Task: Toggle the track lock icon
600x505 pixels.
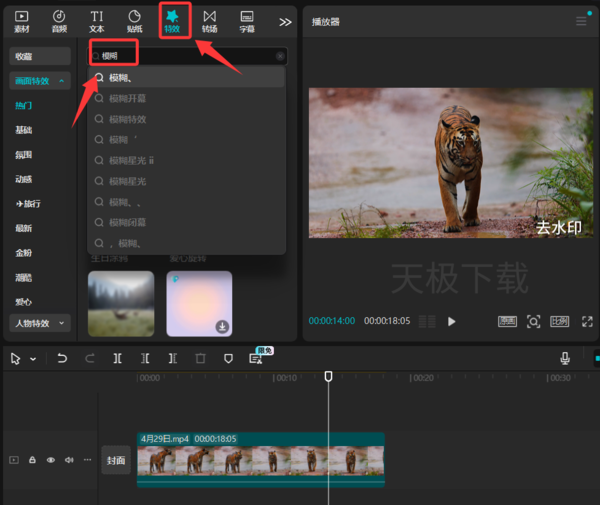Action: 33,460
